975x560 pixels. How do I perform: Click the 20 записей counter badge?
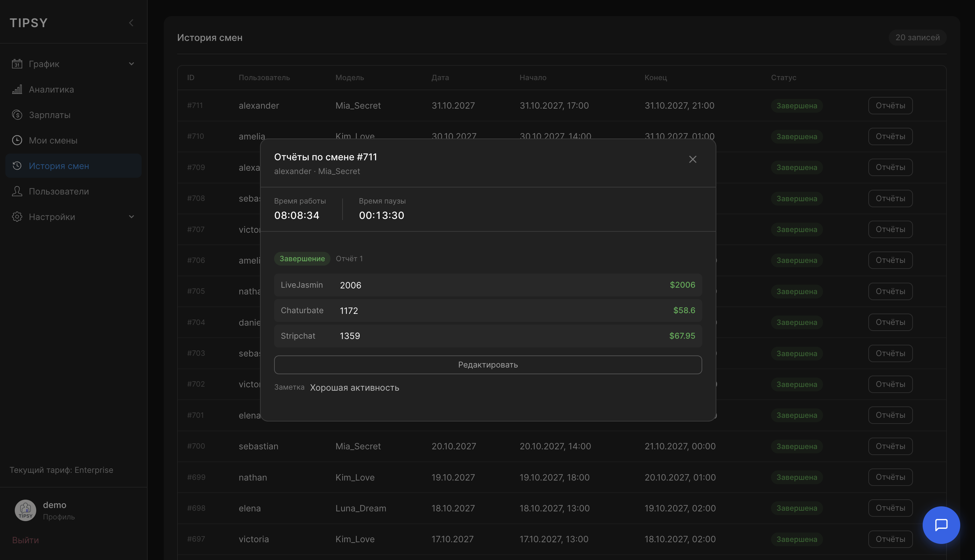click(x=918, y=37)
